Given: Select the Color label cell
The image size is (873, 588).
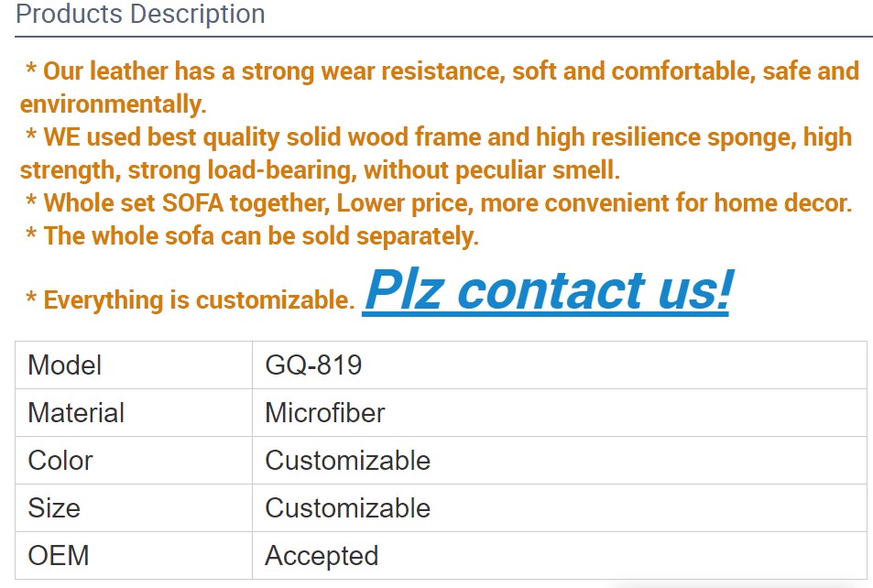Looking at the screenshot, I should (x=134, y=461).
